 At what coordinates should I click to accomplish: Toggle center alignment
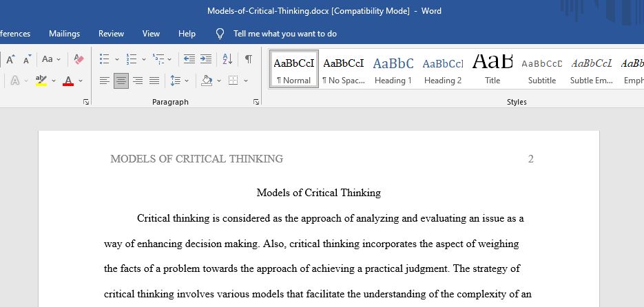121,81
